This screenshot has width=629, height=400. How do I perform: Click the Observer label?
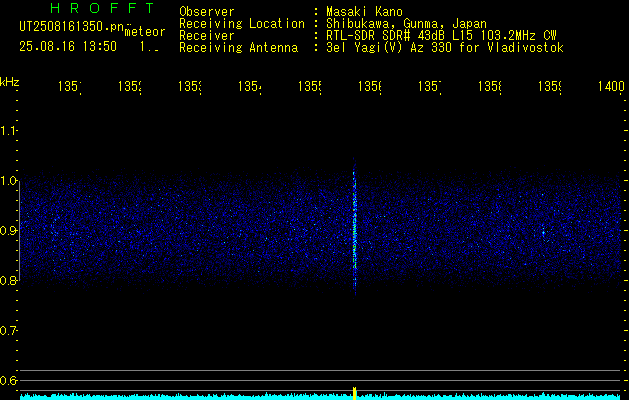click(x=207, y=12)
